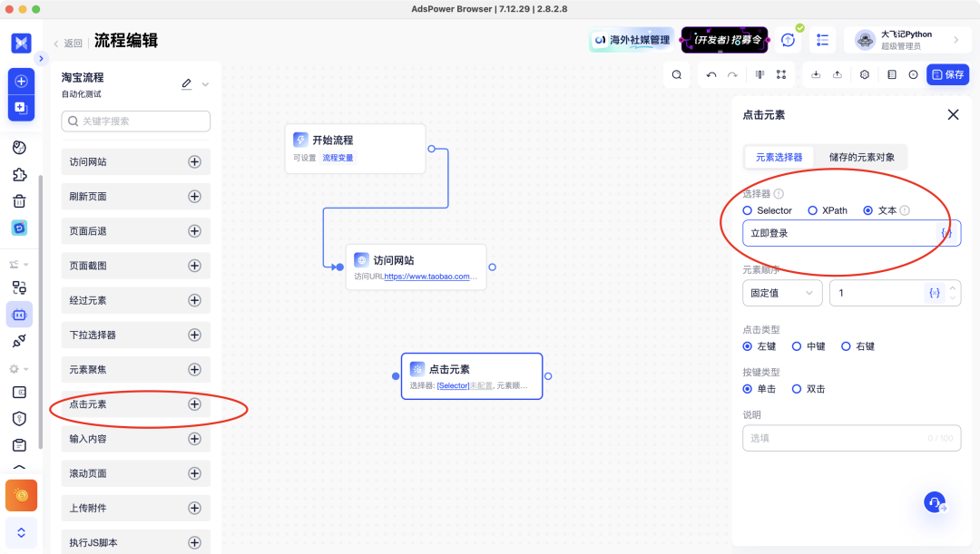Open the 固定值 dropdown

(x=782, y=292)
